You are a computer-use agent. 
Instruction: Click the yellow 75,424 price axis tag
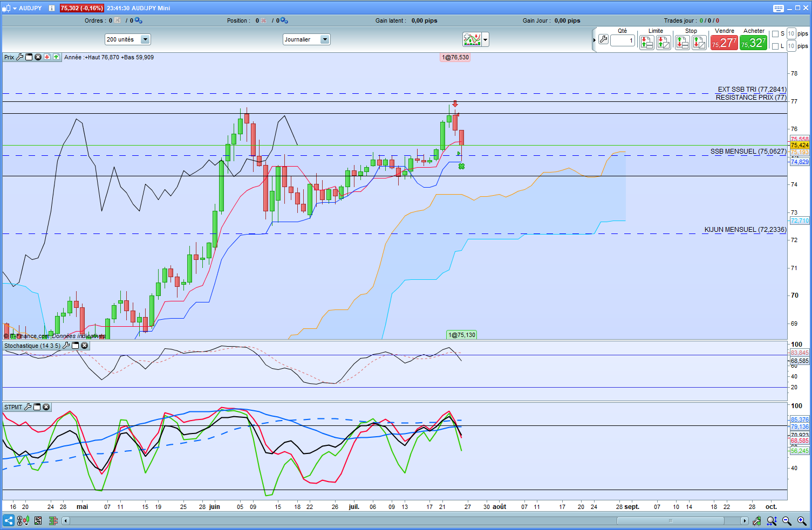[800, 145]
